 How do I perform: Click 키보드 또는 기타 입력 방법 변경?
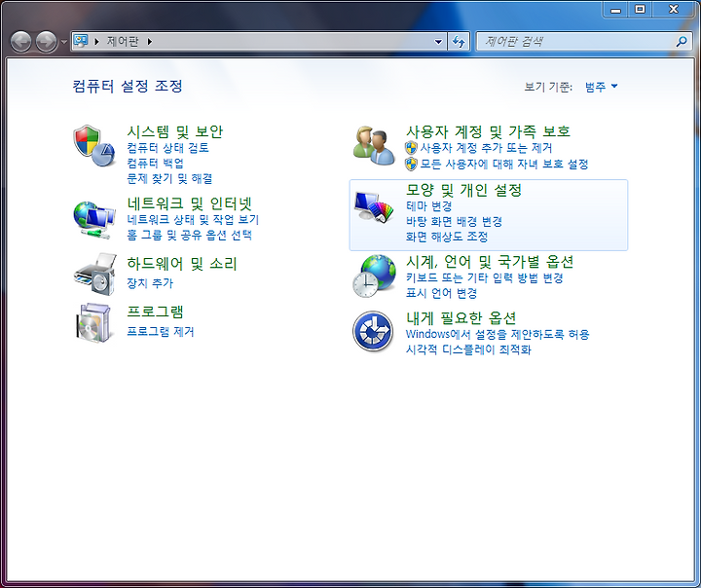(x=484, y=277)
